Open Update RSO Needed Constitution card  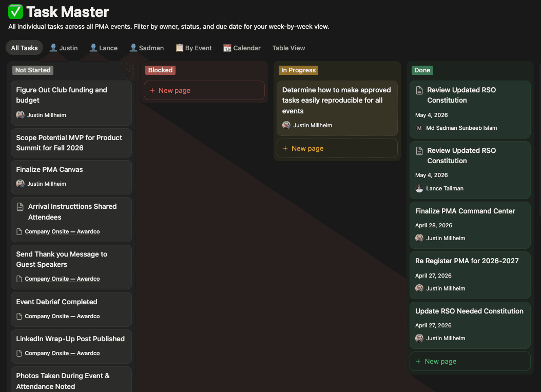(x=470, y=325)
